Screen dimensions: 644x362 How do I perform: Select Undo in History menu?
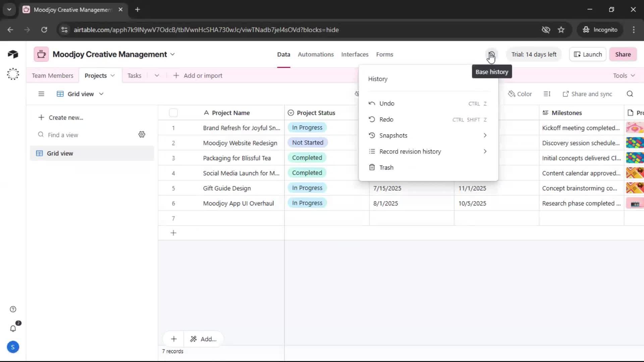[428, 103]
